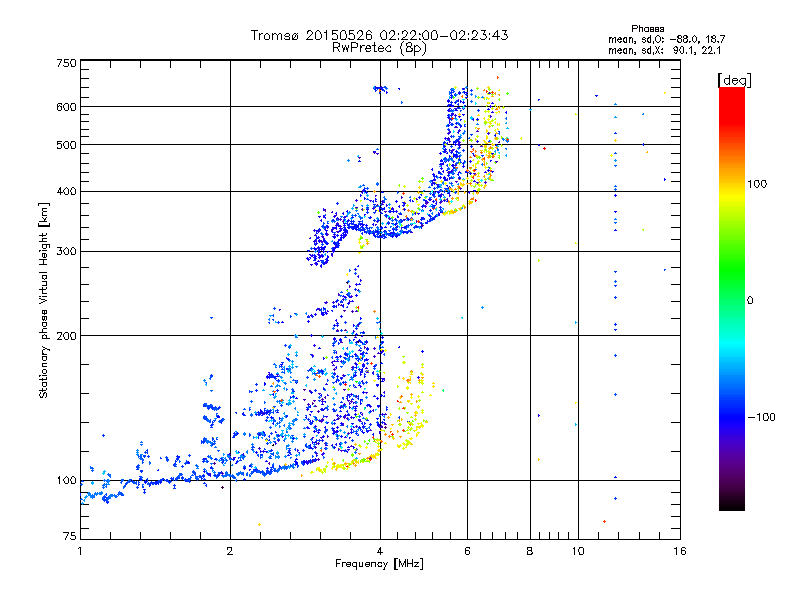This screenshot has height=600, width=800.
Task: Click the "Phases" header text
Action: 647,29
